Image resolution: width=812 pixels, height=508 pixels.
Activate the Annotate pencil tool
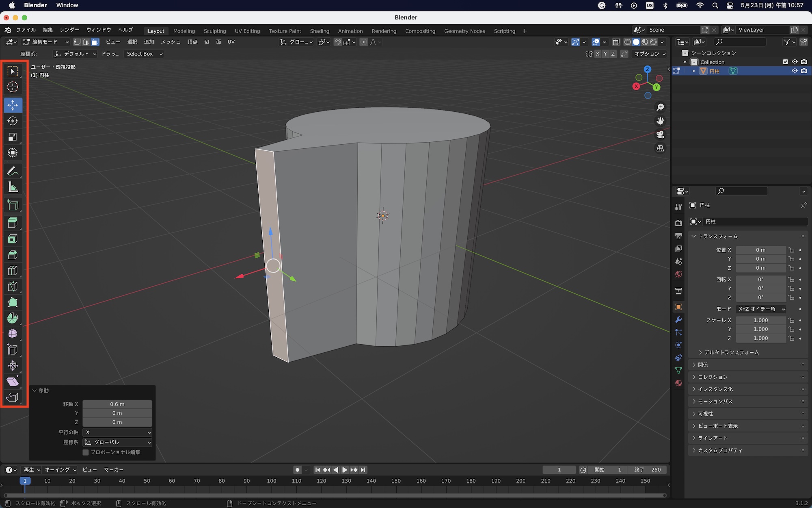pyautogui.click(x=13, y=171)
